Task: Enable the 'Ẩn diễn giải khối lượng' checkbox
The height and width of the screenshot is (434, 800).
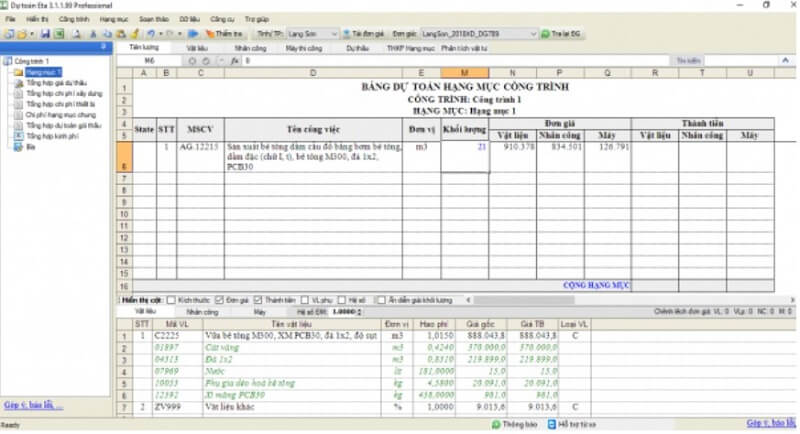Action: click(x=380, y=300)
